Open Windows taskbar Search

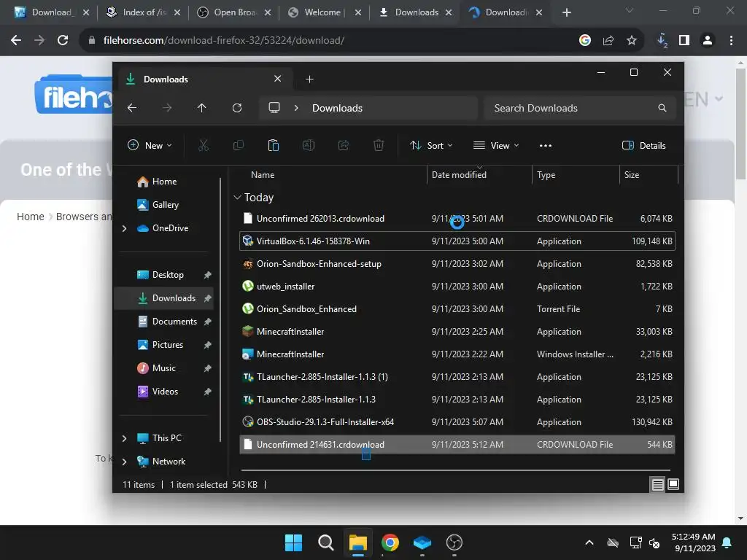click(x=326, y=542)
